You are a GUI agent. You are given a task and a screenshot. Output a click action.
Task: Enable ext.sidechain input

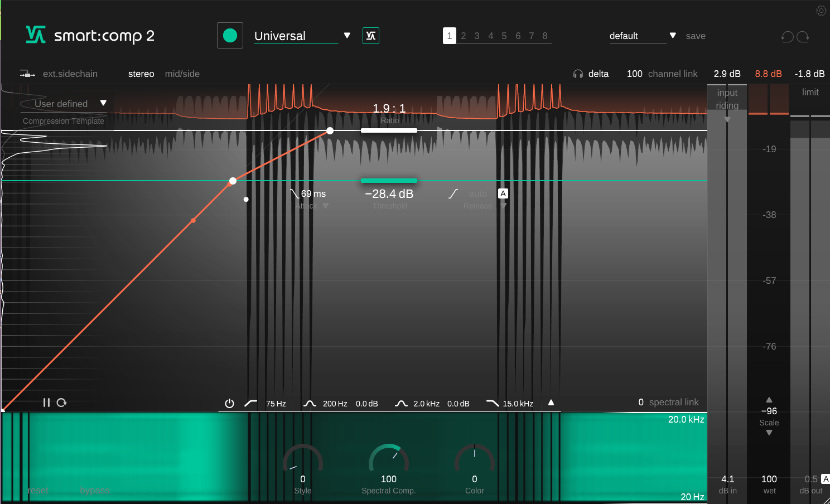coord(70,74)
